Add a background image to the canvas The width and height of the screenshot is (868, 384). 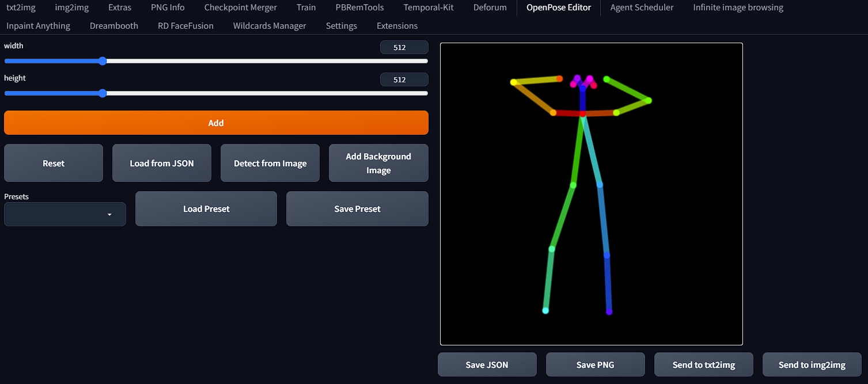point(378,163)
